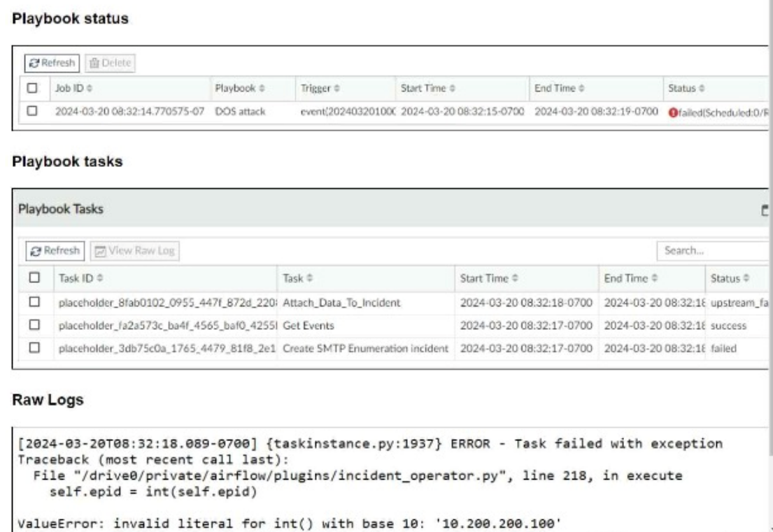Click Refresh in Playbook Tasks panel

55,249
